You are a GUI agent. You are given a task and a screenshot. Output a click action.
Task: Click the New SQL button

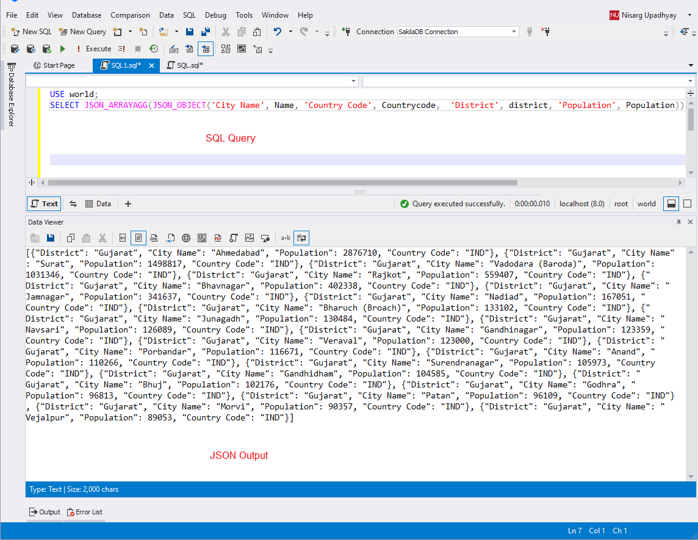(30, 32)
